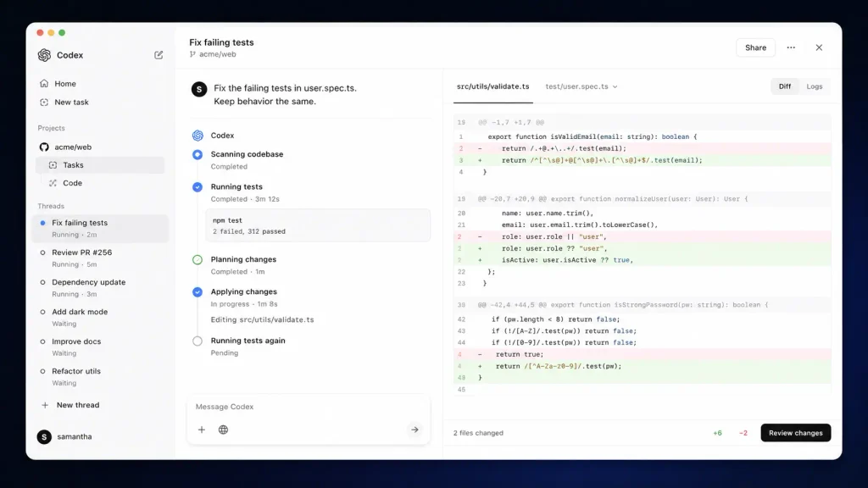Open the npm test result block
Image resolution: width=868 pixels, height=488 pixels.
tap(318, 225)
